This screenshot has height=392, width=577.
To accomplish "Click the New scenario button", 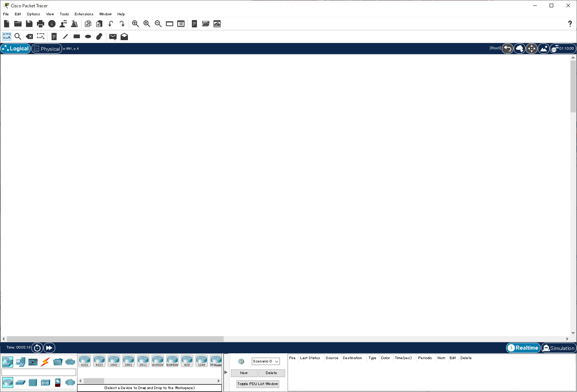I will point(244,373).
